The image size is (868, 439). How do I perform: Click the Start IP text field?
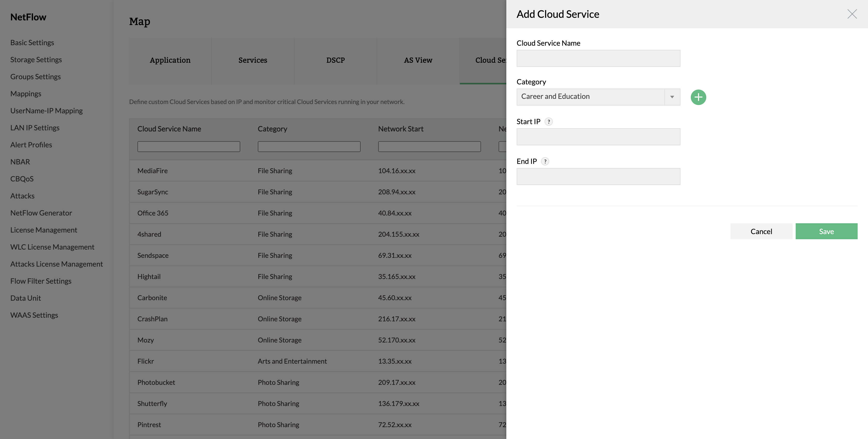598,137
